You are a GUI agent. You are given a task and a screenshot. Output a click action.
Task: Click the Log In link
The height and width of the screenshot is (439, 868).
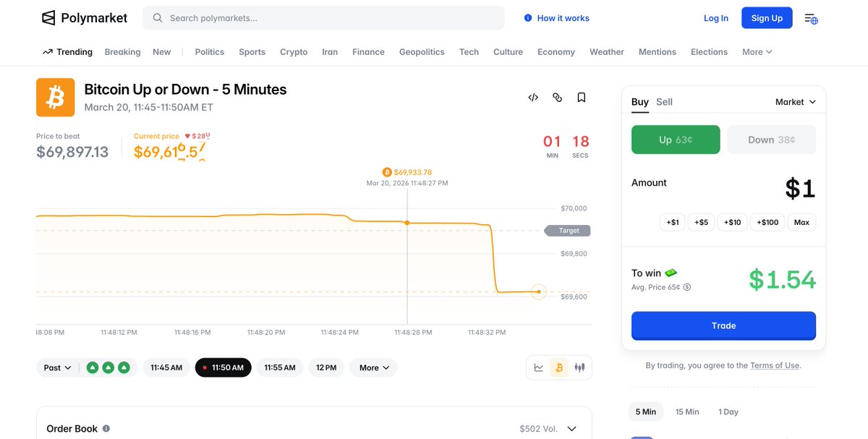(716, 18)
